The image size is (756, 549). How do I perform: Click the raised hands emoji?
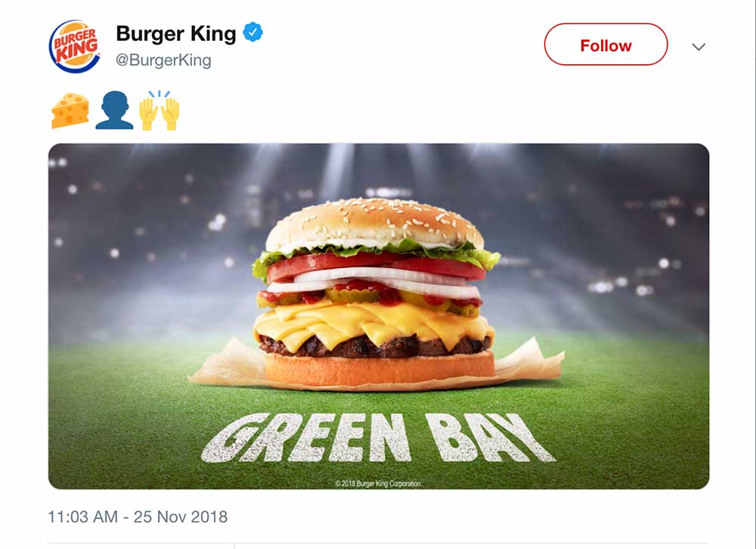click(x=159, y=110)
